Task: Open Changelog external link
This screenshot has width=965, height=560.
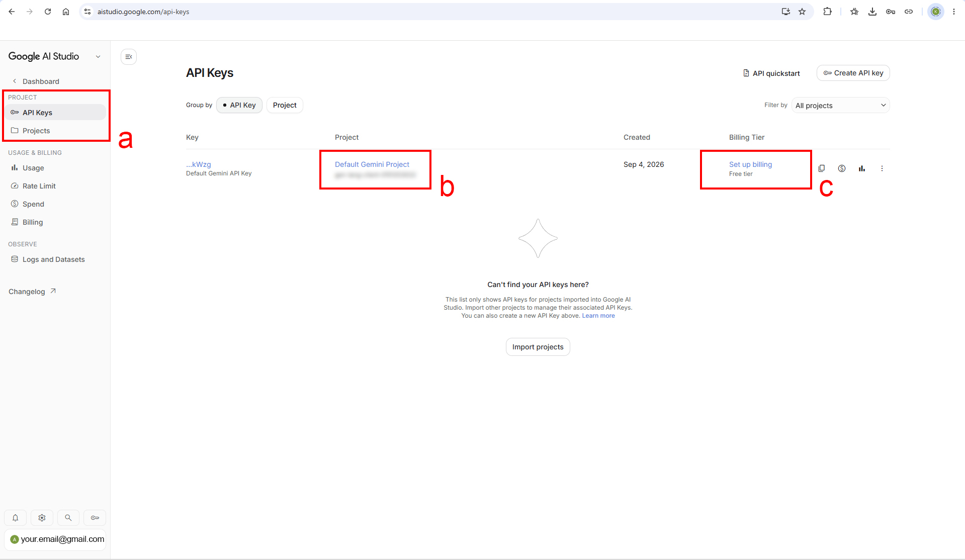Action: (x=32, y=292)
